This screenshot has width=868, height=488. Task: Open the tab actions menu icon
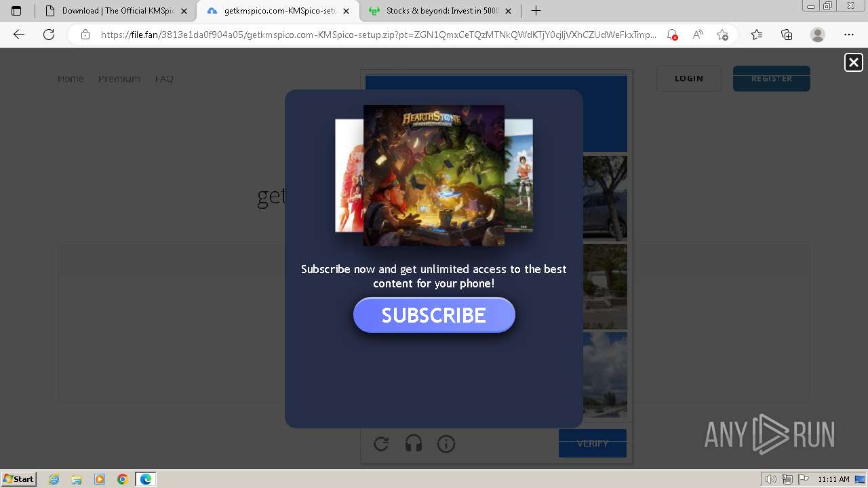16,11
